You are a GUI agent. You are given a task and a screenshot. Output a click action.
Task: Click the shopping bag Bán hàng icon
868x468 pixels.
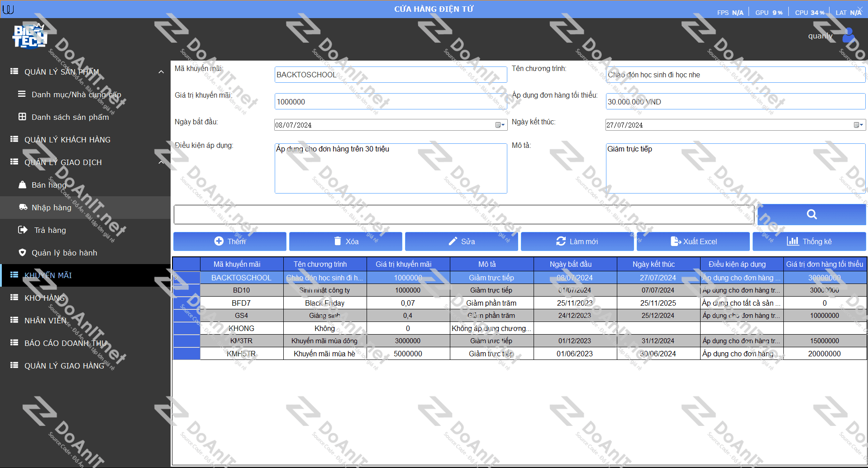click(22, 184)
